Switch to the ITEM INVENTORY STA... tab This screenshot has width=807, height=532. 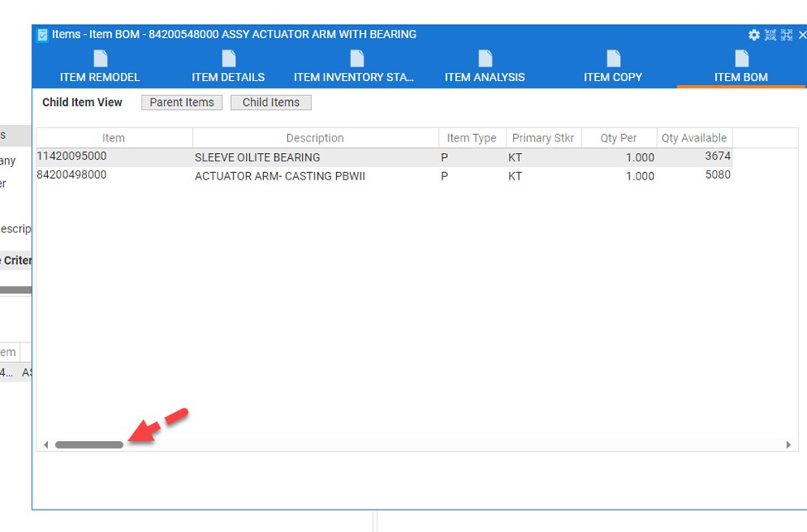pyautogui.click(x=353, y=77)
